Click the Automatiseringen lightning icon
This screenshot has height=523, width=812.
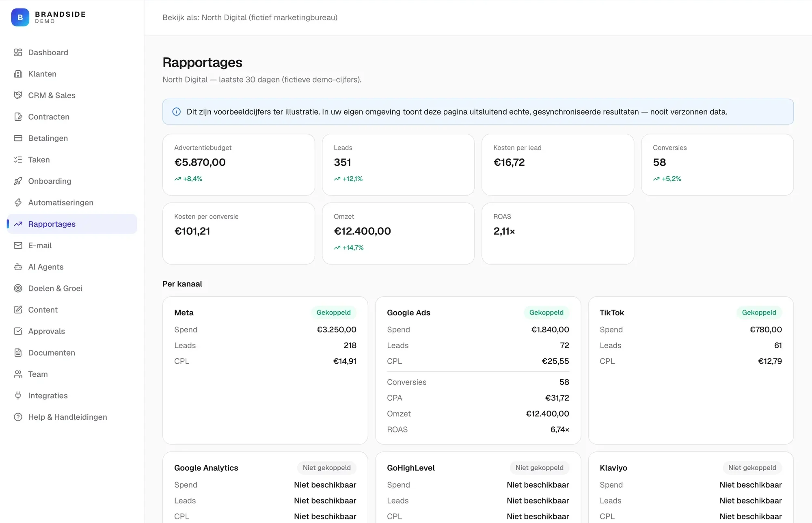pos(18,202)
